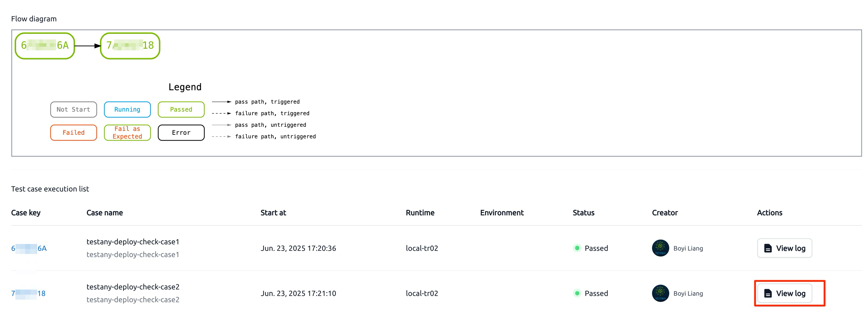Click the Legend title text
Screen dimensions: 868x320
click(x=185, y=87)
